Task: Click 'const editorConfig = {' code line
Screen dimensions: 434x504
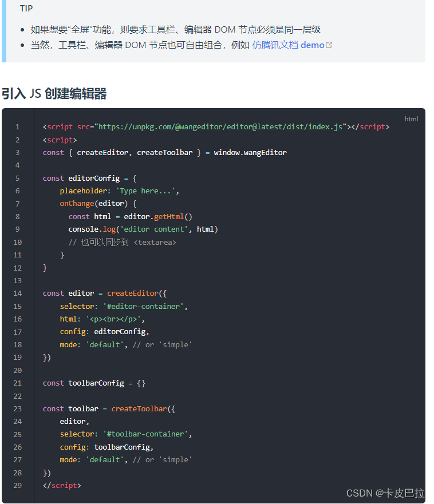Action: 90,178
